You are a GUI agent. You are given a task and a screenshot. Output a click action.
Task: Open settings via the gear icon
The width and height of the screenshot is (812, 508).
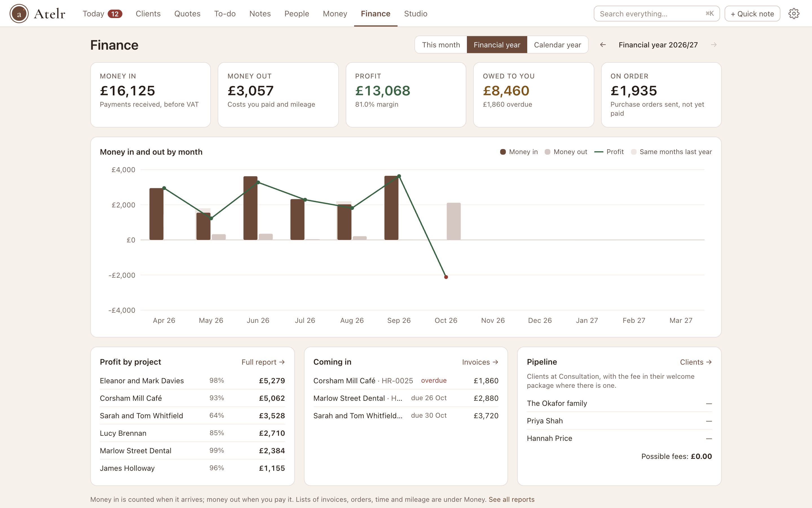tap(794, 14)
